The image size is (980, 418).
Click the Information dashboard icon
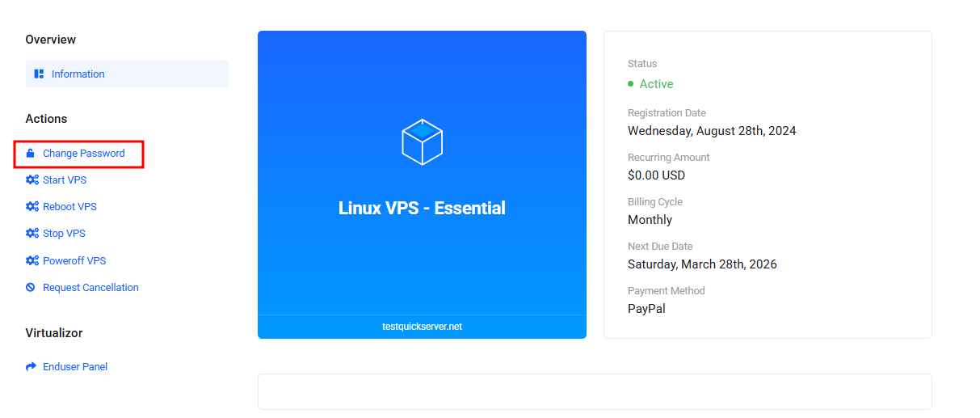tap(39, 74)
